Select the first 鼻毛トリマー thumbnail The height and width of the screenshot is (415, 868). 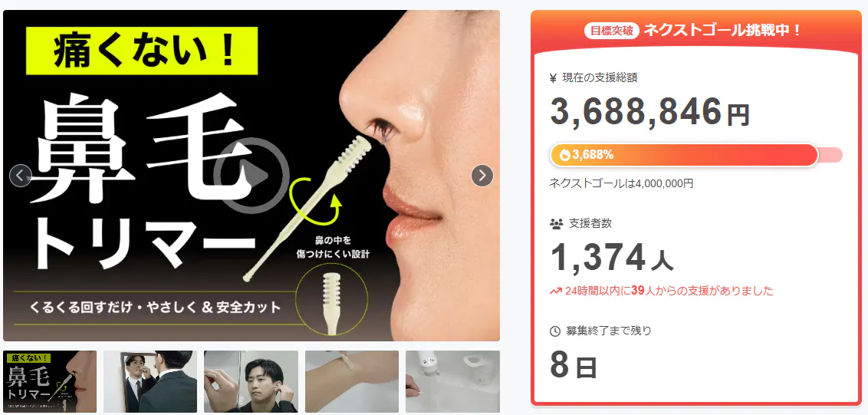(50, 381)
